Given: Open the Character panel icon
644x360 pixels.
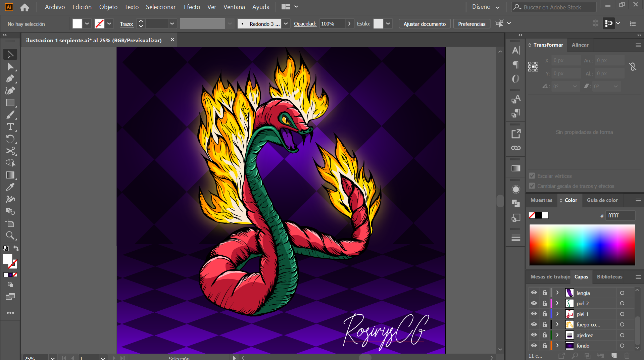Looking at the screenshot, I should (516, 50).
